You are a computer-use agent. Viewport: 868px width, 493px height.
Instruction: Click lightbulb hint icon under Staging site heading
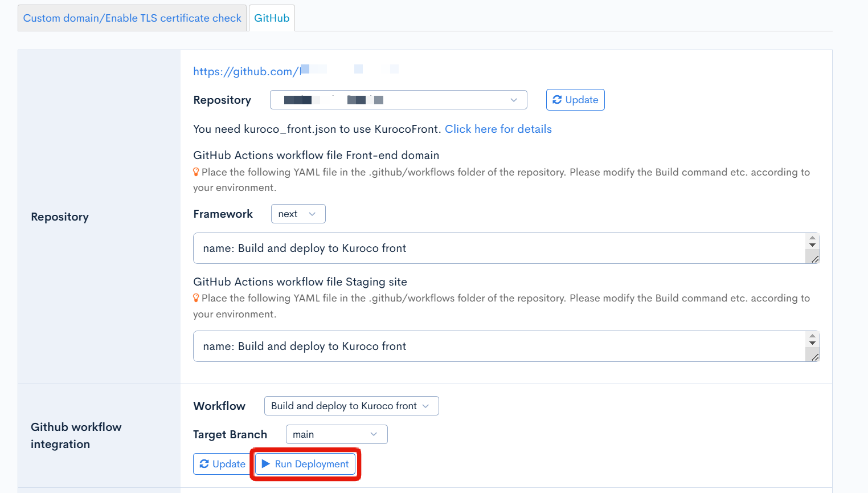coord(196,298)
